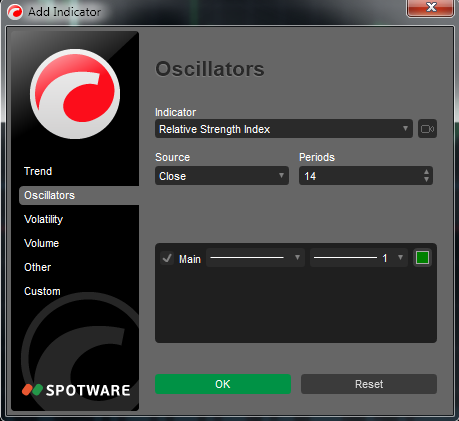The height and width of the screenshot is (421, 459).
Task: Select the Trend category
Action: point(38,171)
